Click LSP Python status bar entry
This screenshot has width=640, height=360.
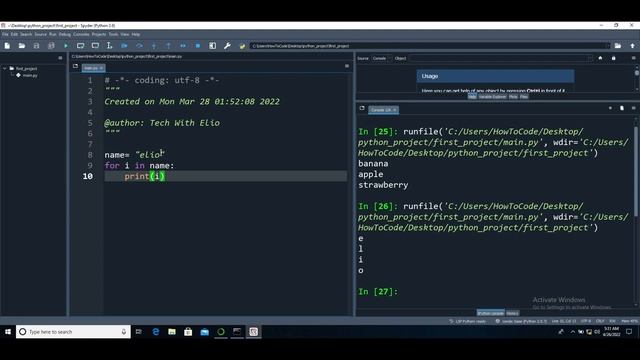click(x=468, y=321)
